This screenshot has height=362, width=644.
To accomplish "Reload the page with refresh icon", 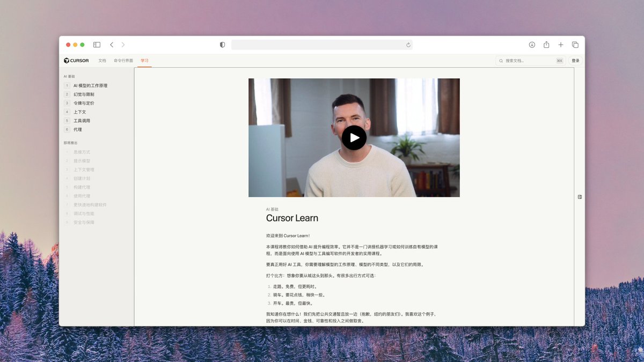I will click(x=408, y=45).
